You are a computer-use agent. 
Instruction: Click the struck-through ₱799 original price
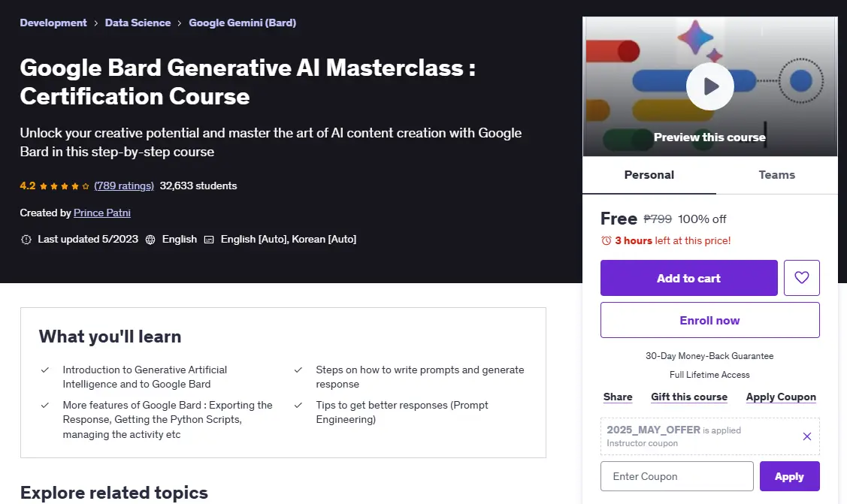pyautogui.click(x=658, y=219)
